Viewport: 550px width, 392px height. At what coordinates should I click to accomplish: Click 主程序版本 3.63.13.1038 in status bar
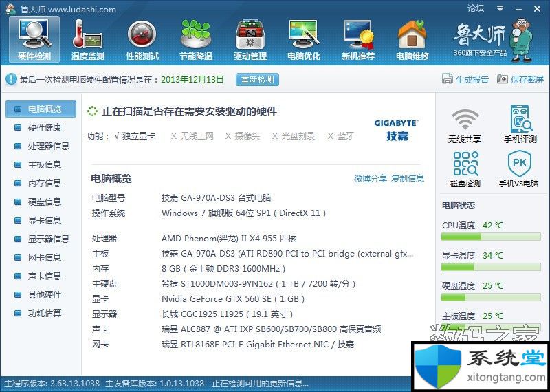pyautogui.click(x=52, y=383)
